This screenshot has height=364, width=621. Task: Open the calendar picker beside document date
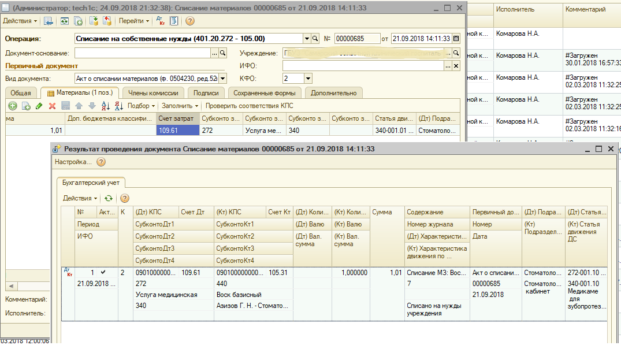pyautogui.click(x=456, y=39)
